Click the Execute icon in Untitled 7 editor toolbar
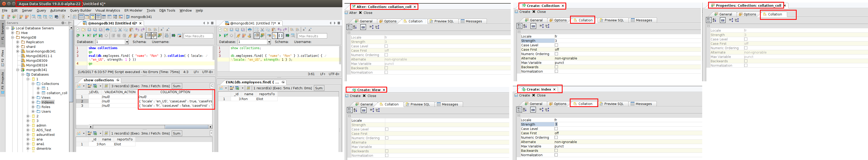The width and height of the screenshot is (868, 160). pos(220,35)
